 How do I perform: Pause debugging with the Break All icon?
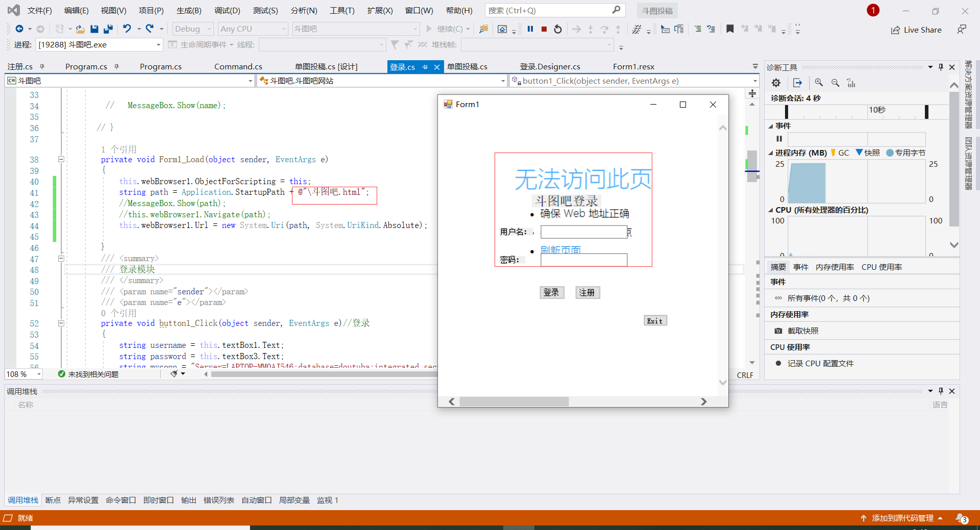[x=530, y=29]
